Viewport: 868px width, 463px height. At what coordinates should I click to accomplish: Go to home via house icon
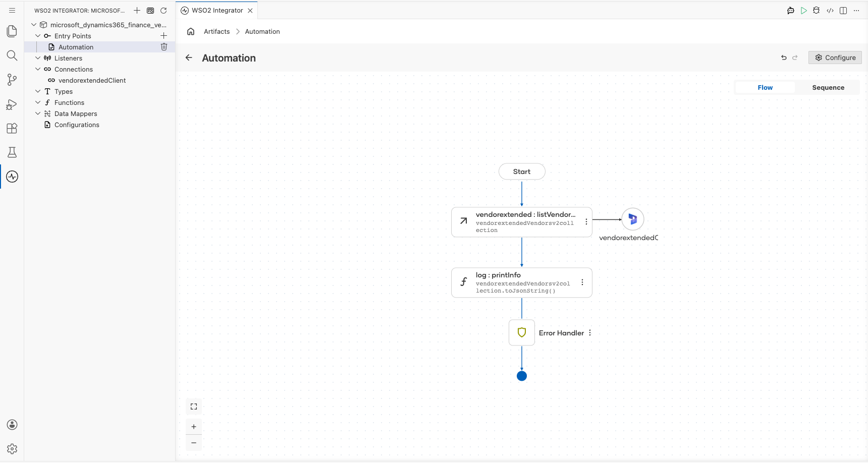pos(191,31)
